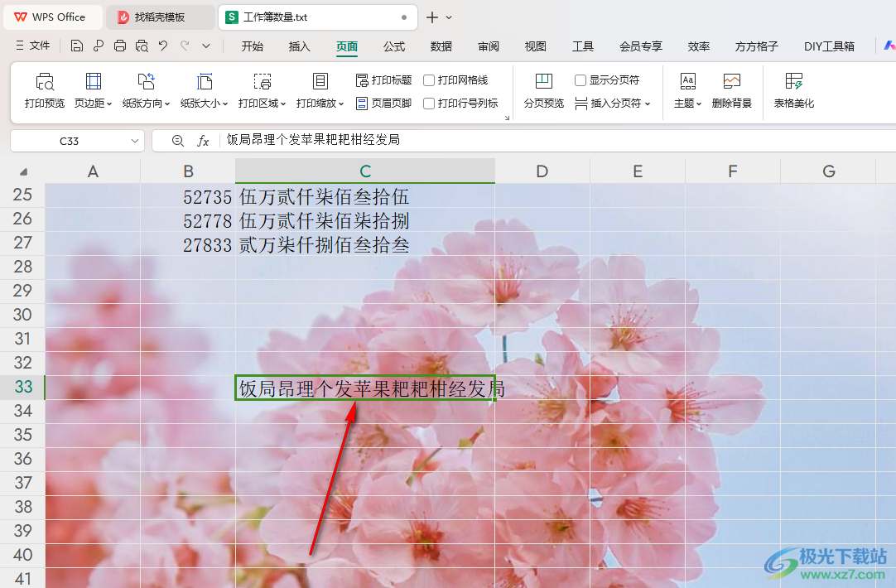The height and width of the screenshot is (588, 896).
Task: Select the 工作簿数量.txt document tab
Action: pos(317,17)
